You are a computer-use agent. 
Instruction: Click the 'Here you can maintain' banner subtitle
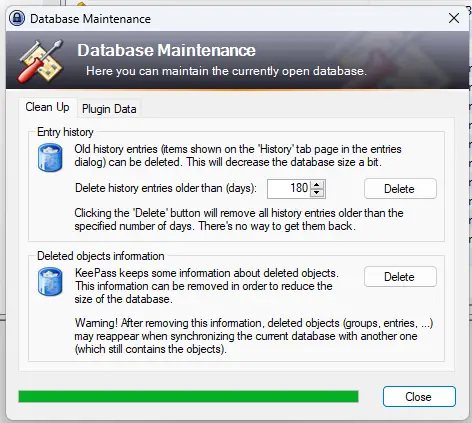tap(226, 71)
